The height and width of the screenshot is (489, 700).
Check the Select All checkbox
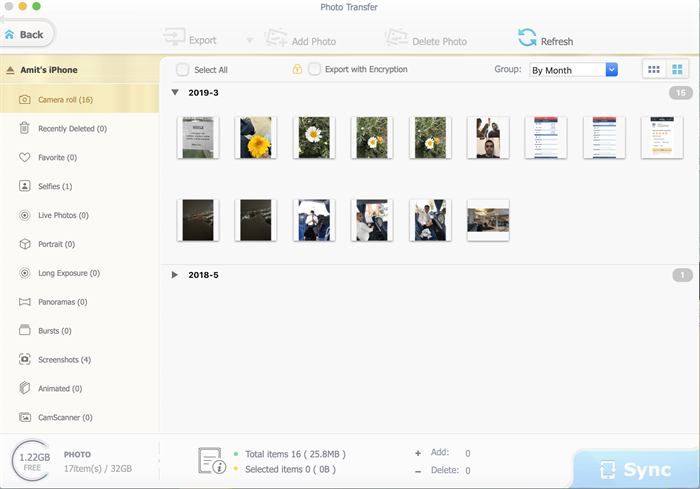tap(182, 70)
